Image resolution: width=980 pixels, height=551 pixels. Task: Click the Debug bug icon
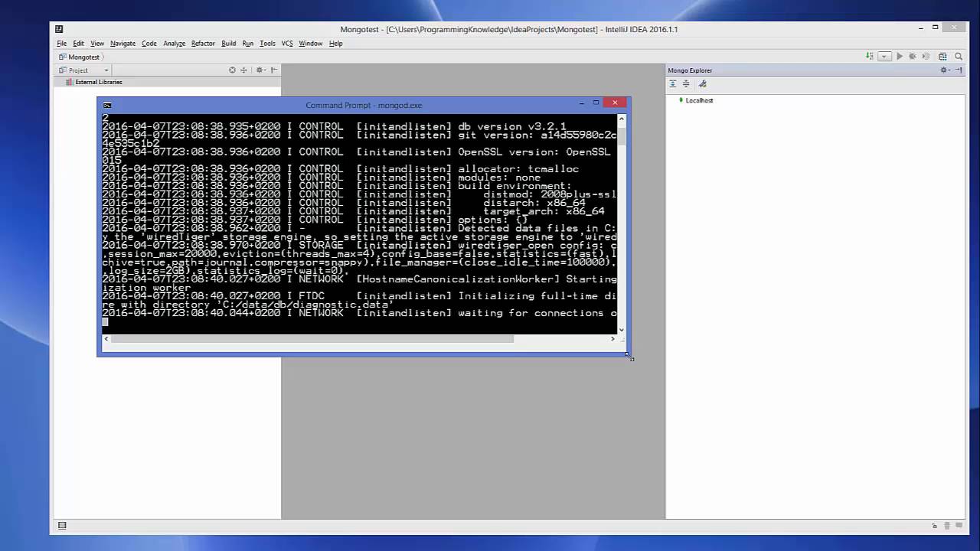[913, 57]
